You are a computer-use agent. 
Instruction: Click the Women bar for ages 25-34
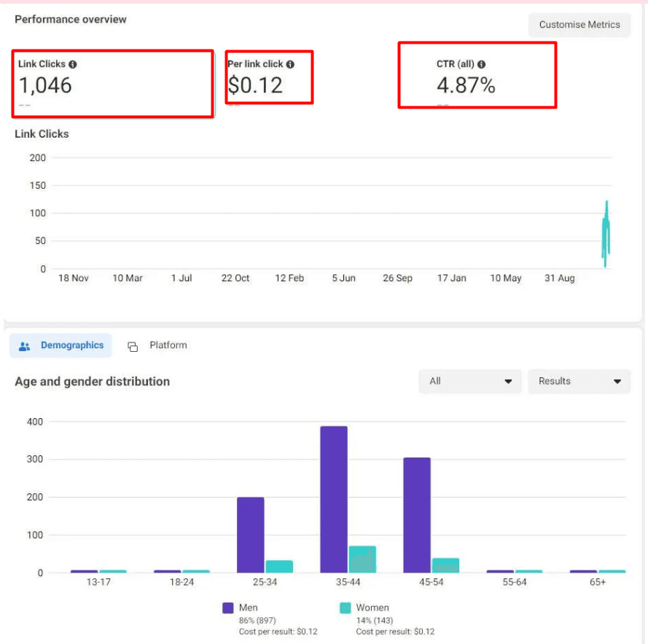pos(279,566)
